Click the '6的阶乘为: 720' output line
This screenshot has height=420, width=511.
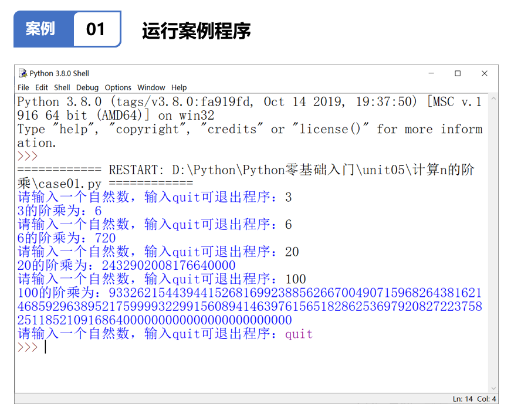66,238
